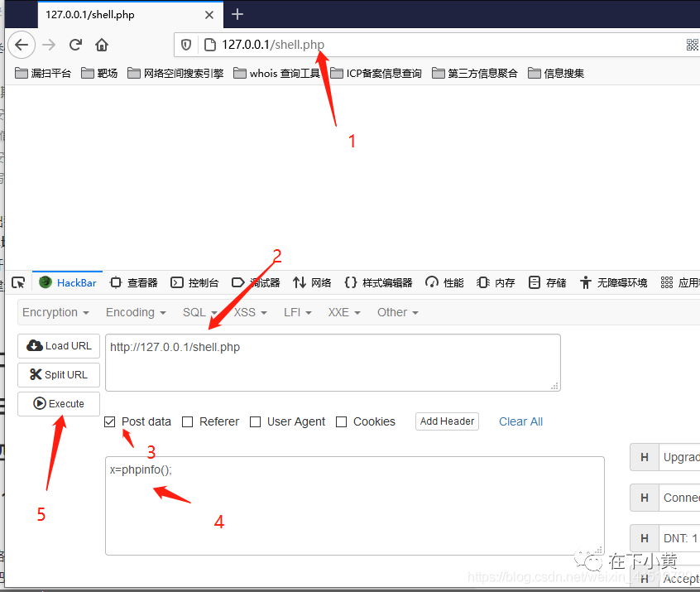Open a new tab with the plus button
The image size is (700, 592).
coord(237,14)
